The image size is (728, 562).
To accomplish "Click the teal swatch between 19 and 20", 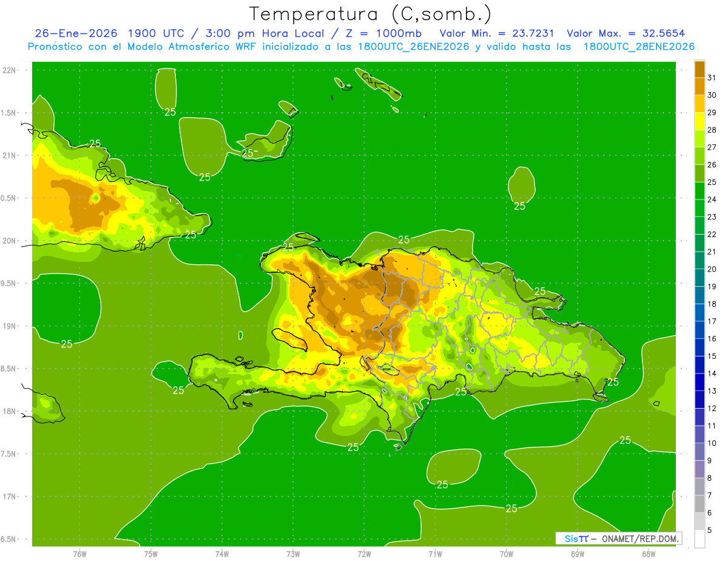I will (x=699, y=278).
